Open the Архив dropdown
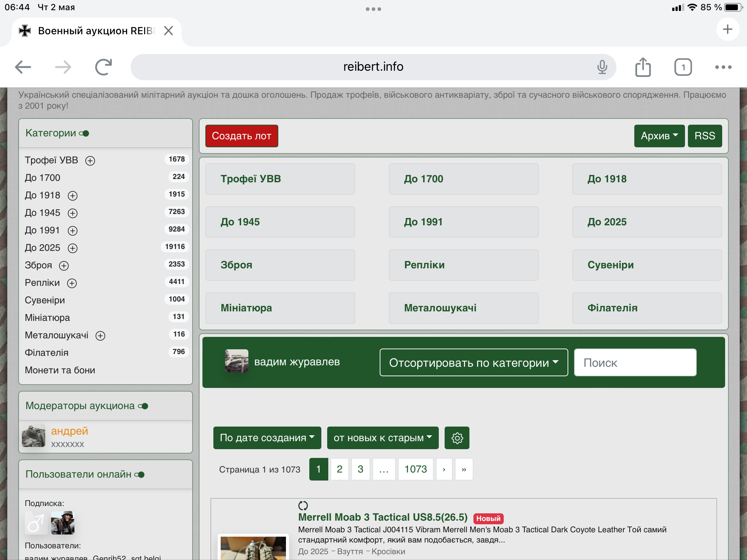Image resolution: width=747 pixels, height=560 pixels. [659, 136]
